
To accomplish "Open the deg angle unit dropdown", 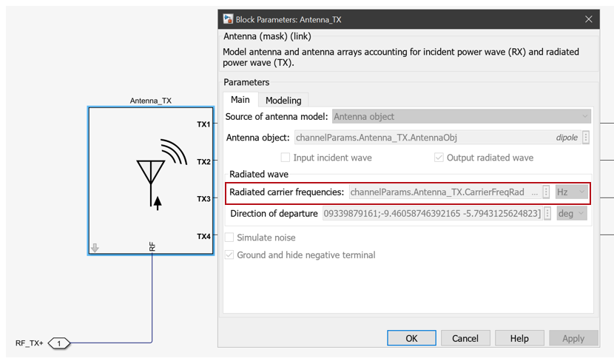I will tap(572, 214).
